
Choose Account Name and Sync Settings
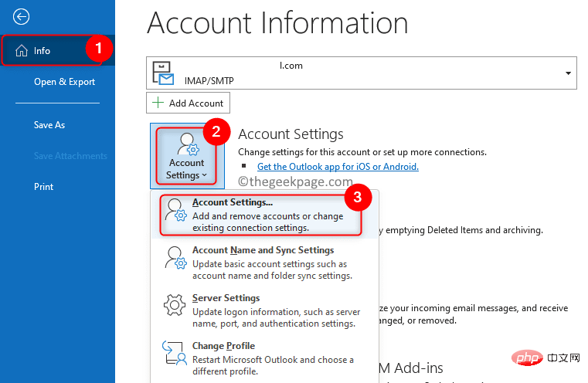point(263,250)
